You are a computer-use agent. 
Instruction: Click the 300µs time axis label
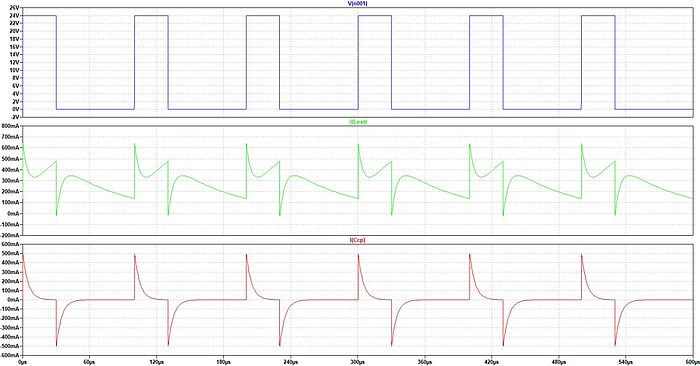(358, 362)
